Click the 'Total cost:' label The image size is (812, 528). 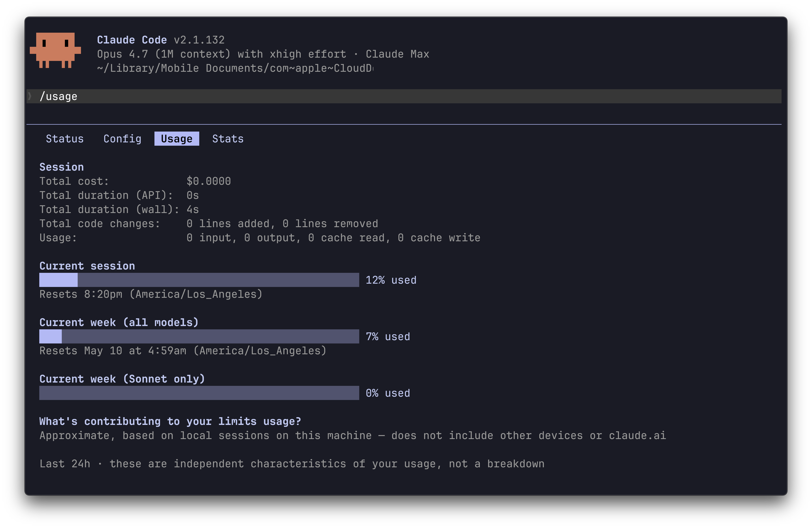click(x=74, y=181)
